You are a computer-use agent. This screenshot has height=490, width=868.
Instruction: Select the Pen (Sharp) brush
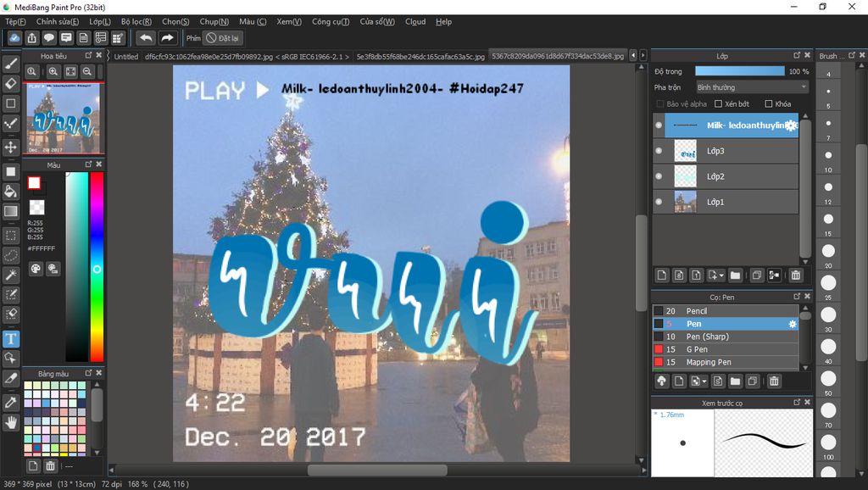click(x=726, y=337)
